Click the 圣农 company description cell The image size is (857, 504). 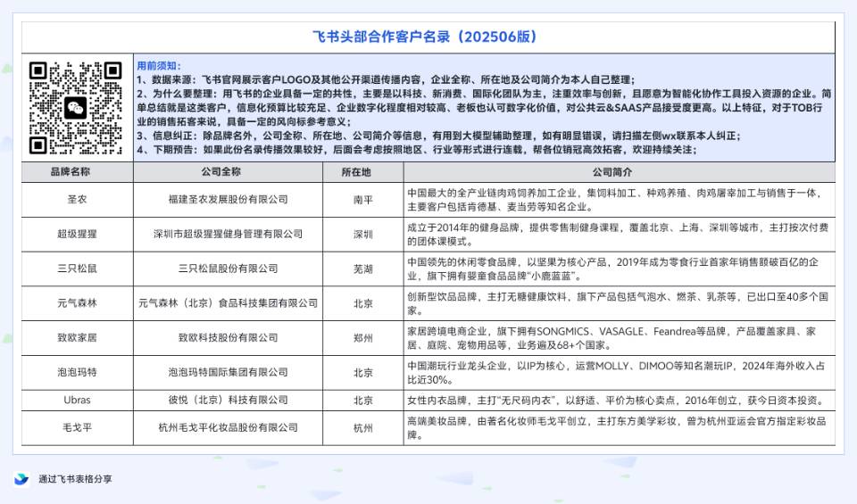click(x=620, y=200)
